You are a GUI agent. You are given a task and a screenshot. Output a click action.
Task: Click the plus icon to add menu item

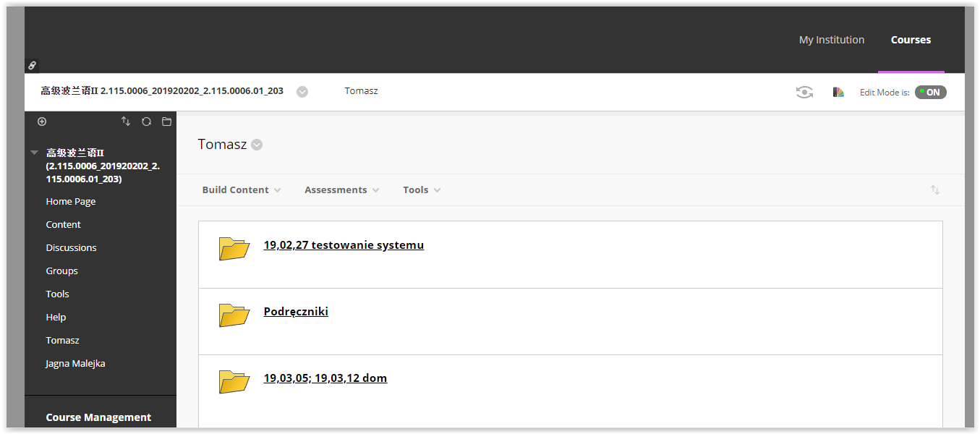pyautogui.click(x=42, y=122)
